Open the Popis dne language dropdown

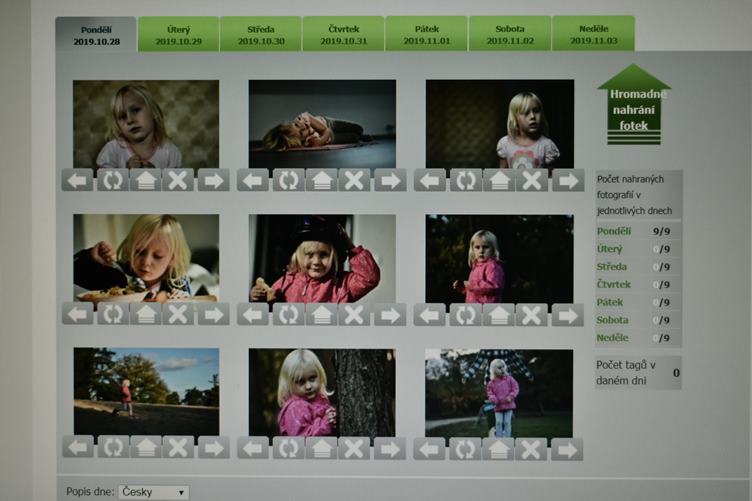click(153, 492)
